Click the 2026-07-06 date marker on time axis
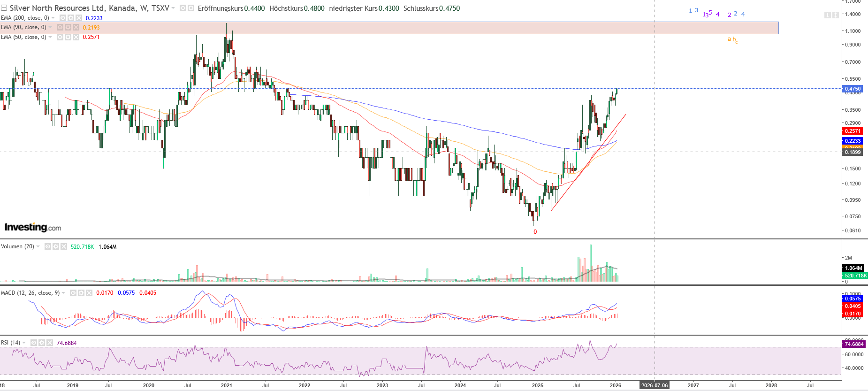 (x=654, y=385)
